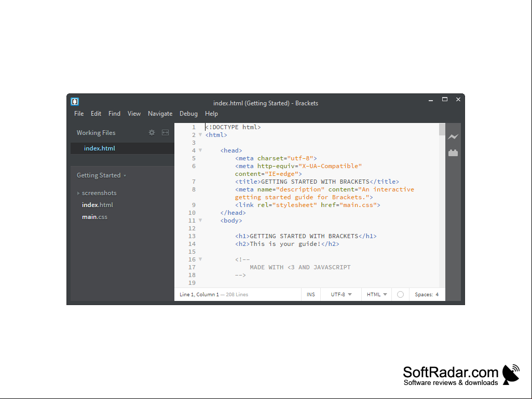Image resolution: width=532 pixels, height=399 pixels.
Task: Click the indentation size value 4
Action: pos(437,295)
